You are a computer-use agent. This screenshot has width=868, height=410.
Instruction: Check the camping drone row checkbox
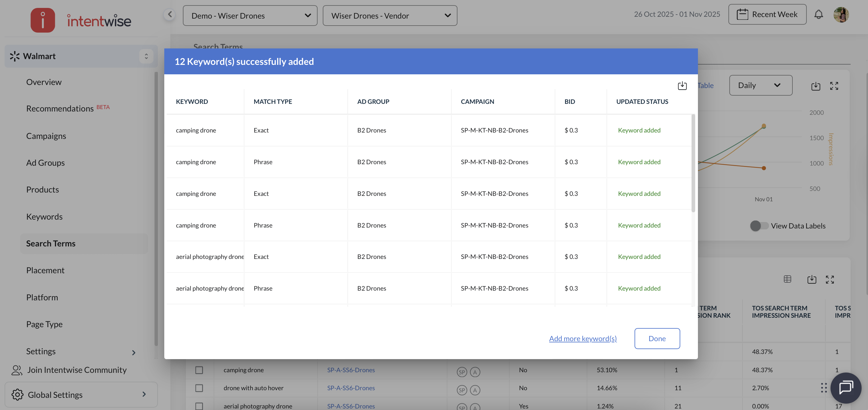199,370
